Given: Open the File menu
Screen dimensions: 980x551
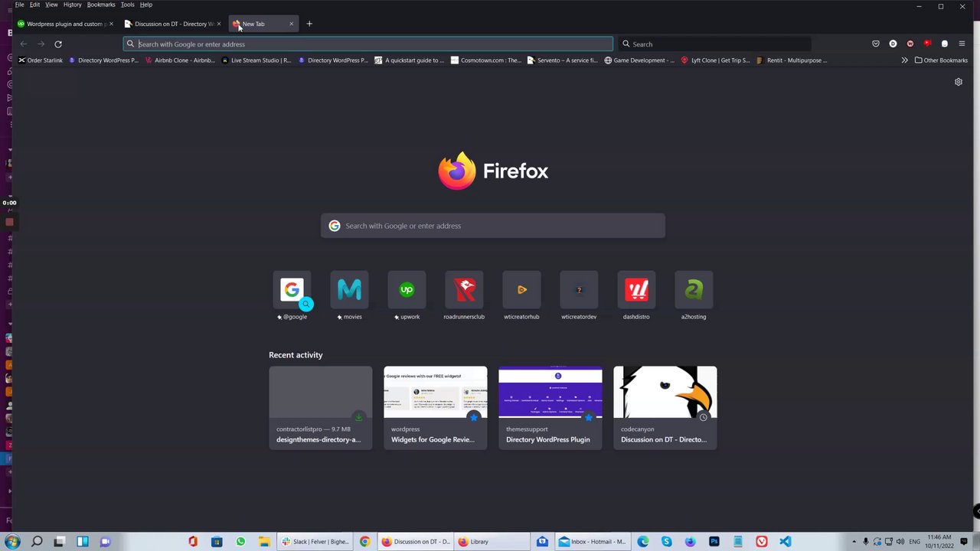Looking at the screenshot, I should click(19, 5).
